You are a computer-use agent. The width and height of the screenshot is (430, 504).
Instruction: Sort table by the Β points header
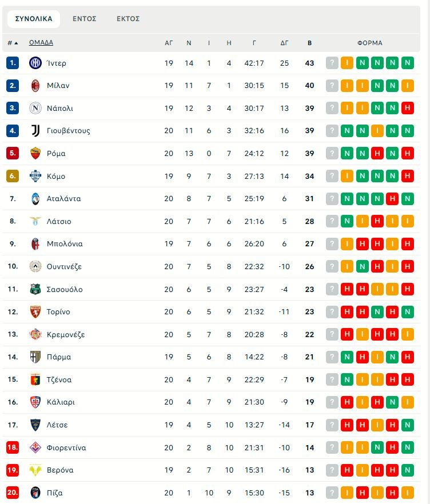tap(309, 43)
